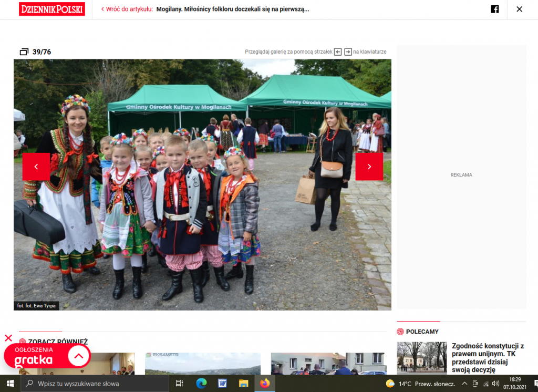Open the 'Zgodność konstytucji z prawem unijnym' headline
Screen dimensions: 538x392
pyautogui.click(x=488, y=358)
